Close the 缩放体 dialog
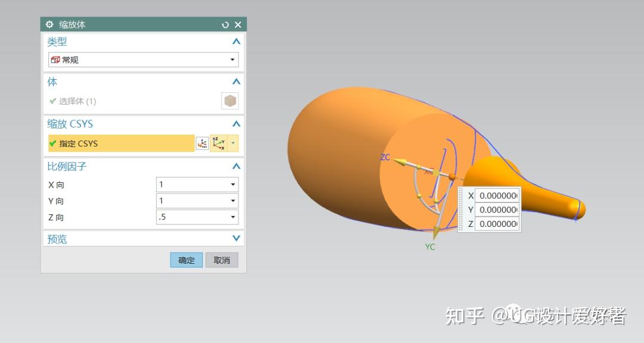Viewport: 644px width, 343px height. click(x=238, y=25)
